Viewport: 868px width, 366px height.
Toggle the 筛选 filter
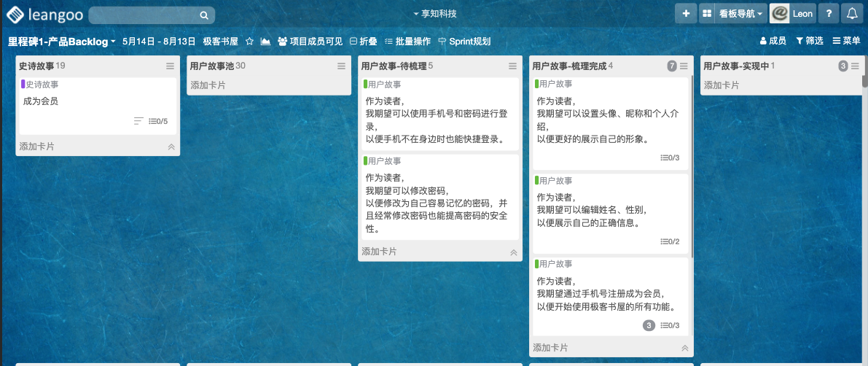809,42
